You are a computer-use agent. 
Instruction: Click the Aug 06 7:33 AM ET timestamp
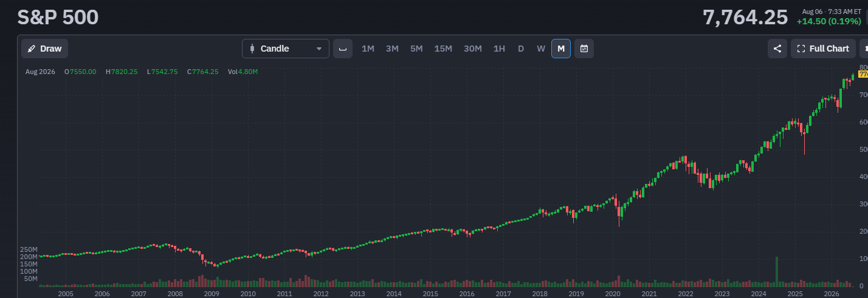(x=832, y=12)
